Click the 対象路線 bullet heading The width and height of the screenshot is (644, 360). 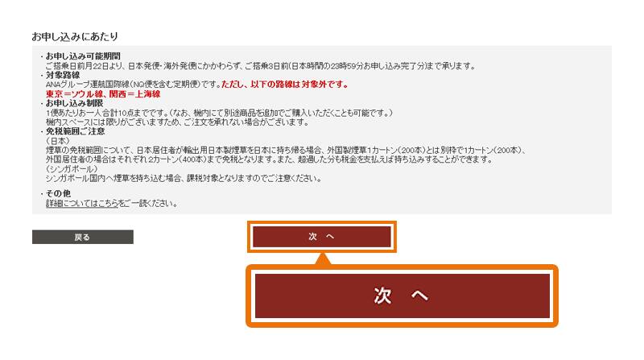tap(63, 75)
